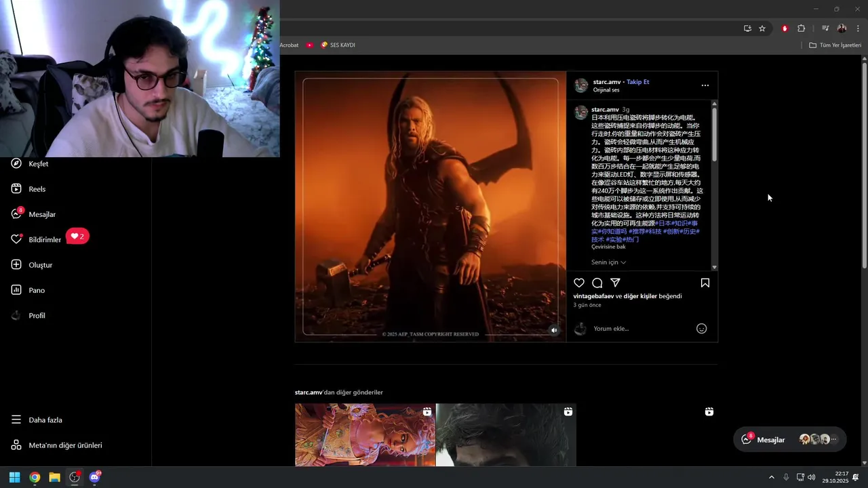The height and width of the screenshot is (488, 868).
Task: Open the volume speaker tray icon
Action: (812, 477)
